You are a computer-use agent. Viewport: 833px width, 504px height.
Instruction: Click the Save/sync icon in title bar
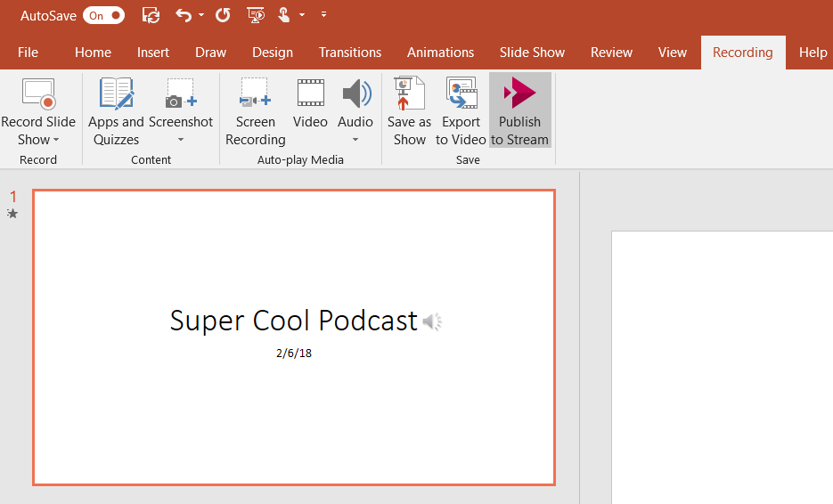(151, 15)
